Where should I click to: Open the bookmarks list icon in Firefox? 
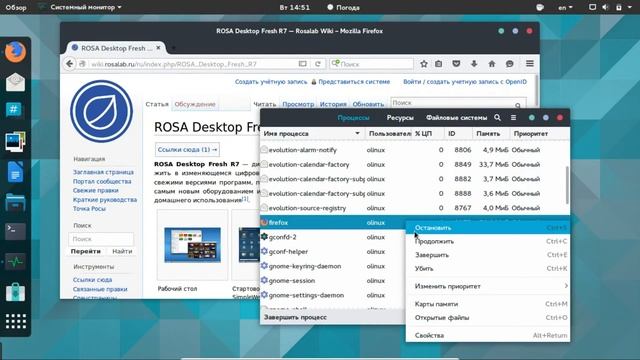click(438, 64)
